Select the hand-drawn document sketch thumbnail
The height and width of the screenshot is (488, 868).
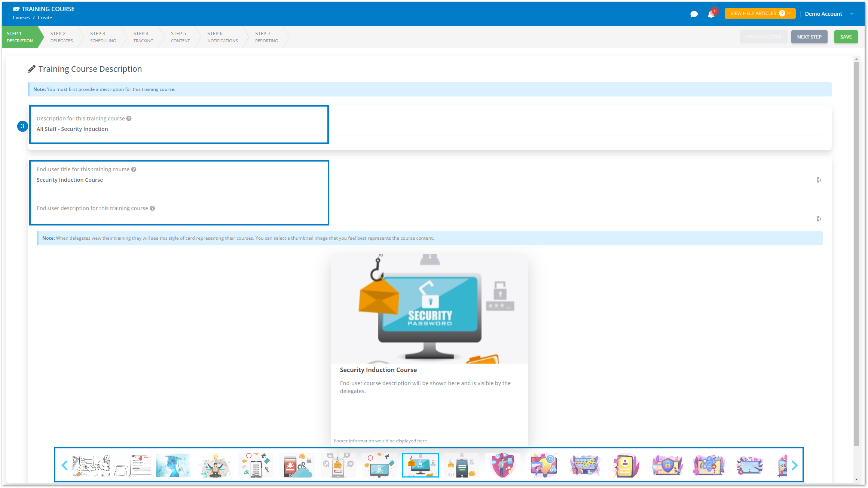132,465
